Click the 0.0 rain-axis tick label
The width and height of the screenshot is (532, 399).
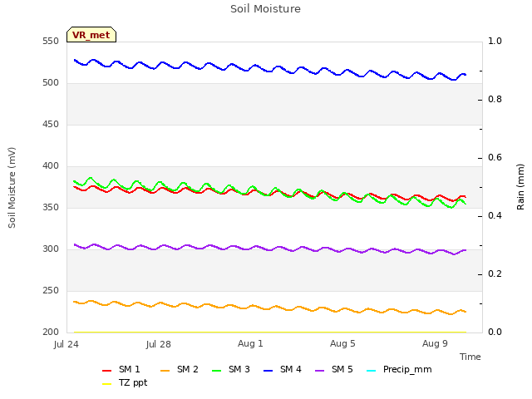pos(495,332)
